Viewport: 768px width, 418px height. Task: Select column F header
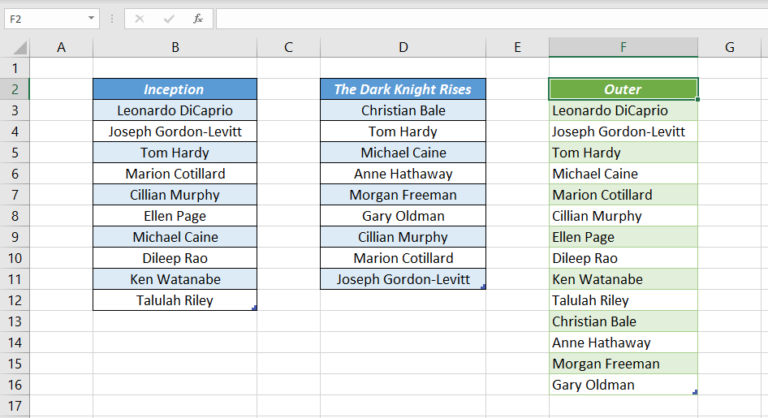(x=623, y=48)
